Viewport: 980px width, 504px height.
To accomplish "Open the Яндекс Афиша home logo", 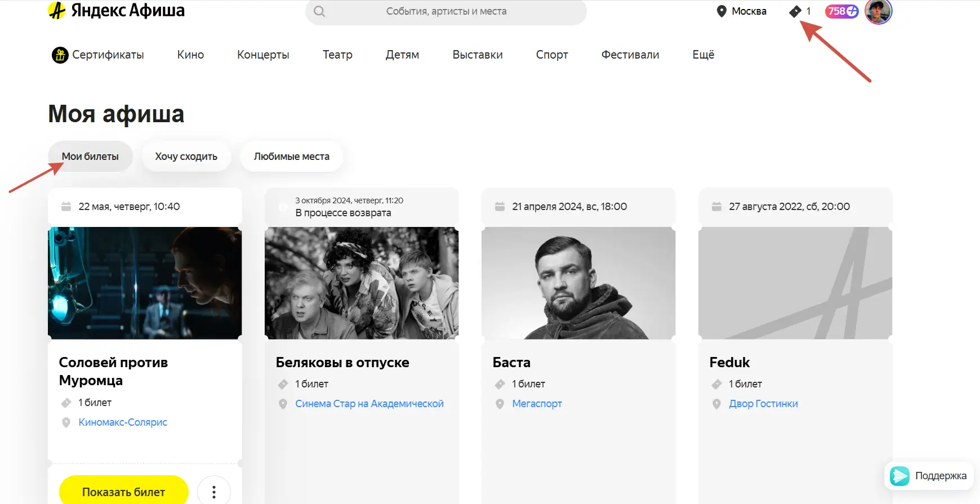I will click(117, 11).
